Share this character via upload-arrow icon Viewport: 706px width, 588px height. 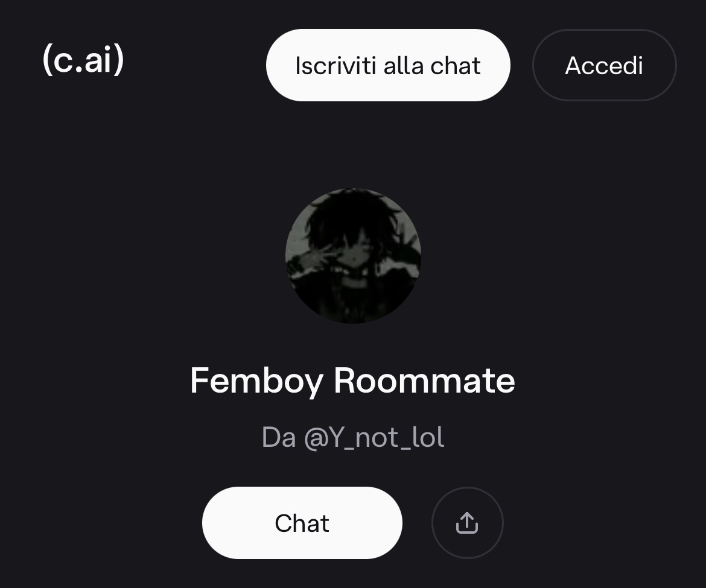point(468,523)
